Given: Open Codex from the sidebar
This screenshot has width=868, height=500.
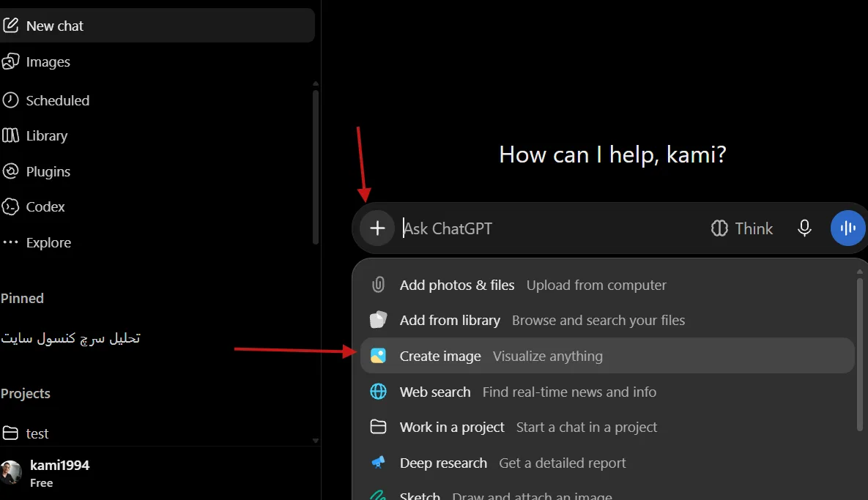Looking at the screenshot, I should pos(45,207).
